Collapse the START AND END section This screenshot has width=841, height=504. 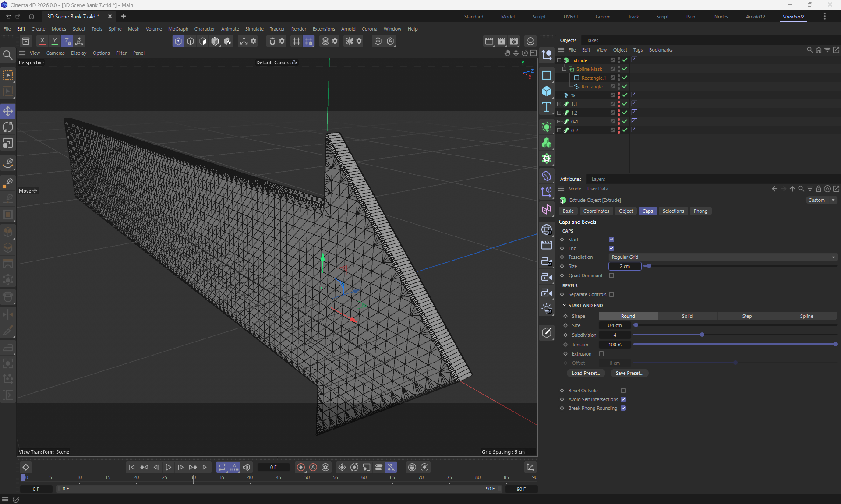(564, 305)
